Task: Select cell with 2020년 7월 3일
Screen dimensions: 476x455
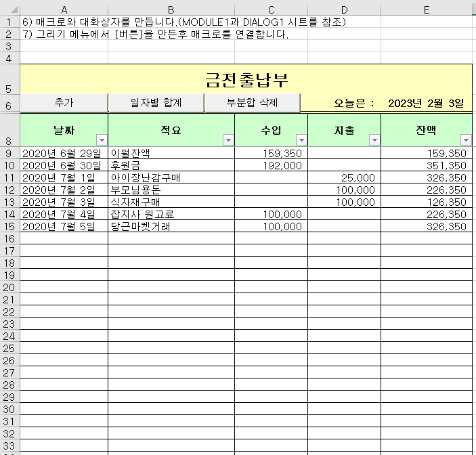Action: (x=64, y=202)
